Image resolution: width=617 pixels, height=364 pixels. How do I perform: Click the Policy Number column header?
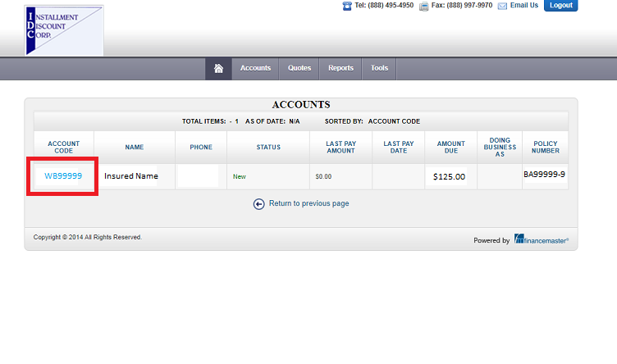click(546, 148)
